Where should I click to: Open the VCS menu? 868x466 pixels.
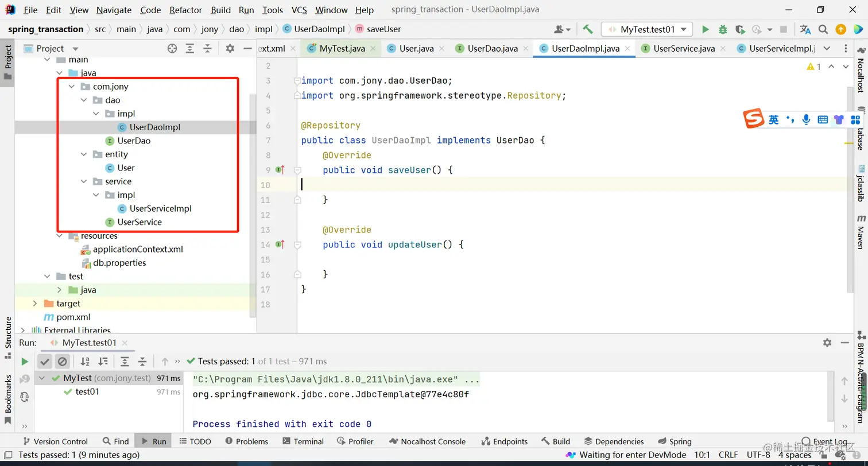tap(299, 10)
